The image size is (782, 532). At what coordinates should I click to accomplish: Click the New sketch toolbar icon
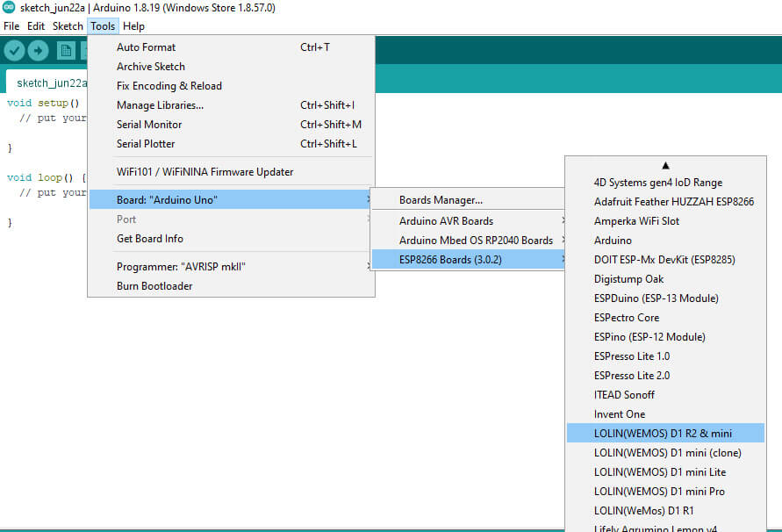click(66, 51)
